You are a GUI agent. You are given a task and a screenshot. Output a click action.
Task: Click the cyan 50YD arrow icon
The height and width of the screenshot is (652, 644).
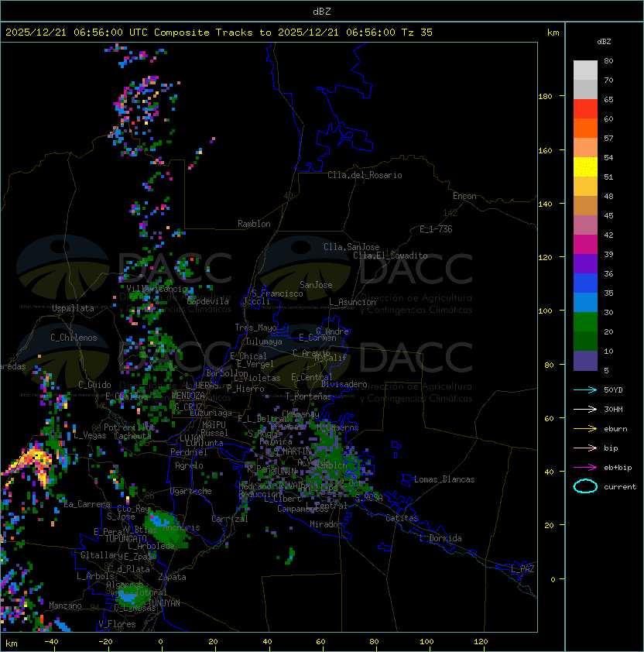click(585, 389)
